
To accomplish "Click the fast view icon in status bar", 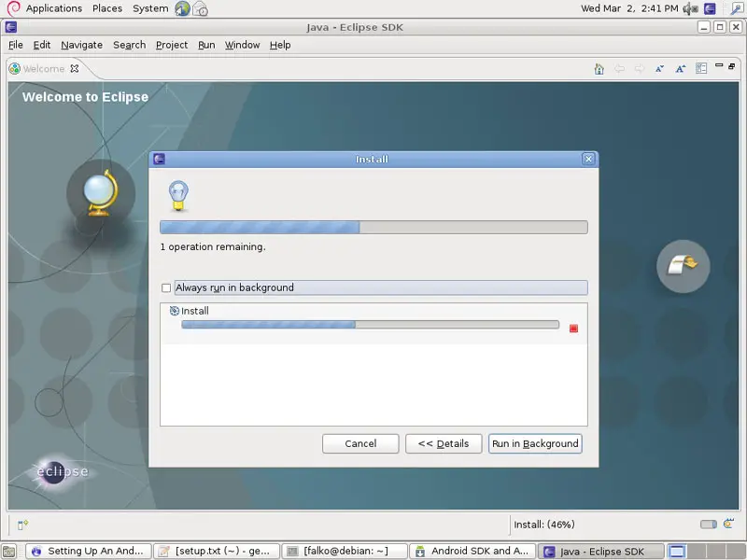I will click(22, 525).
